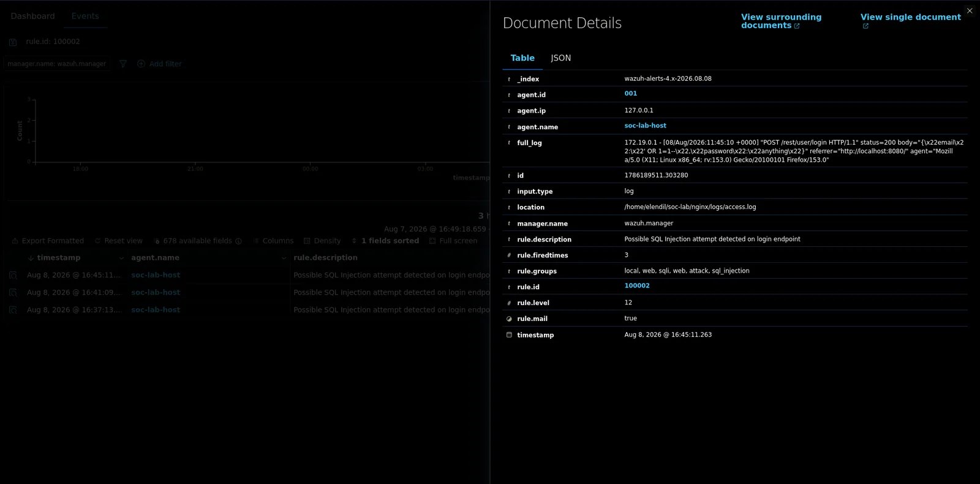980x484 pixels.
Task: Open View single document link
Action: (x=911, y=21)
